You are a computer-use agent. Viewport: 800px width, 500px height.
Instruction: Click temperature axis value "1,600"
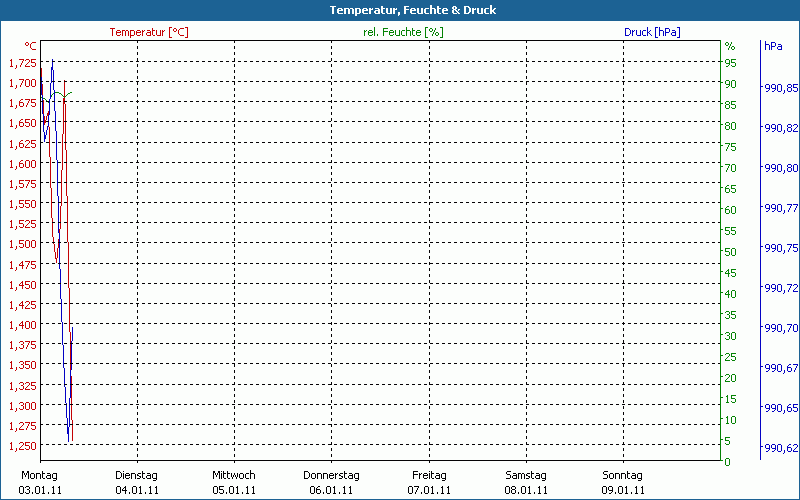[x=23, y=164]
